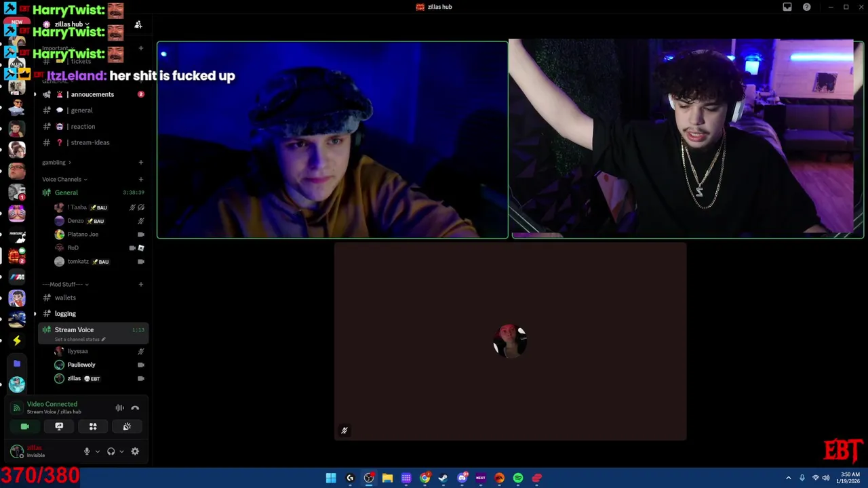Open the server folder icon

(x=17, y=363)
